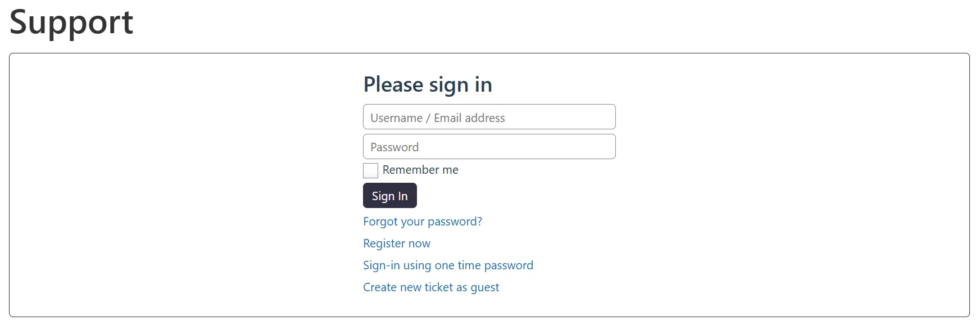980x325 pixels.
Task: Switch to one time password sign-in
Action: (448, 265)
